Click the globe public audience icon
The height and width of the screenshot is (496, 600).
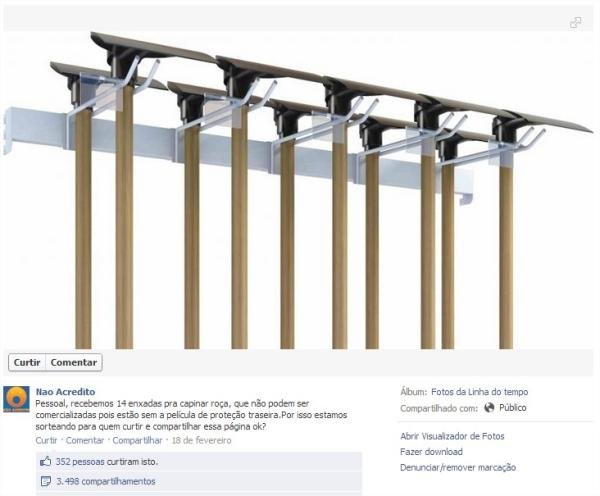coord(489,408)
